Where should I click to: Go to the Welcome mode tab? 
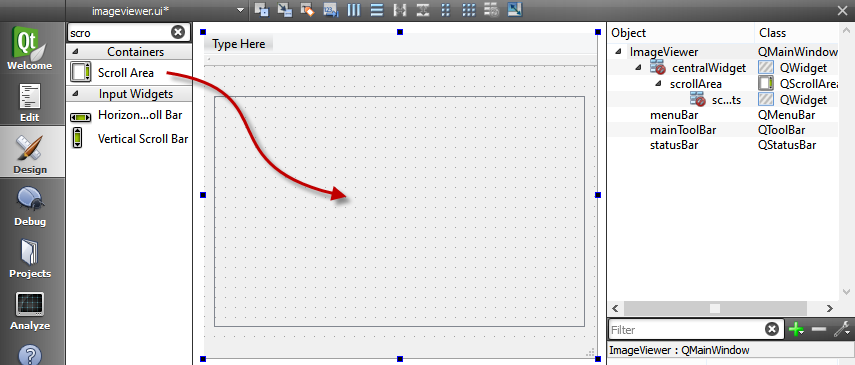[31, 50]
